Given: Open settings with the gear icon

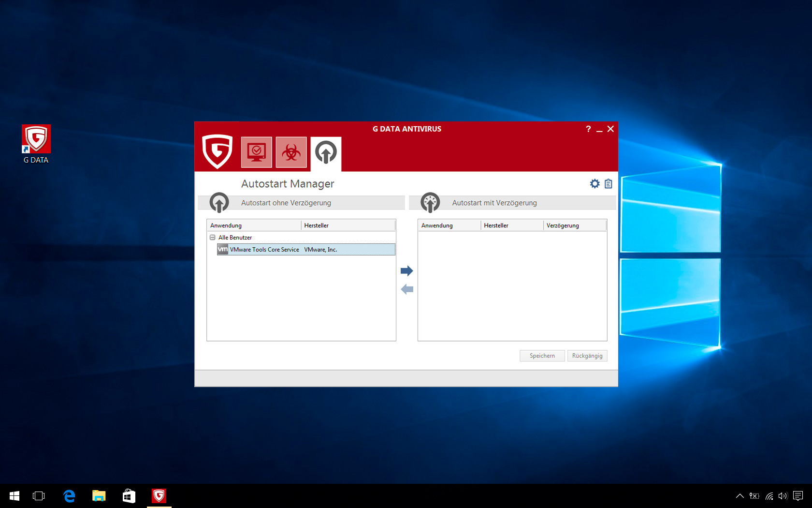Looking at the screenshot, I should click(x=594, y=184).
